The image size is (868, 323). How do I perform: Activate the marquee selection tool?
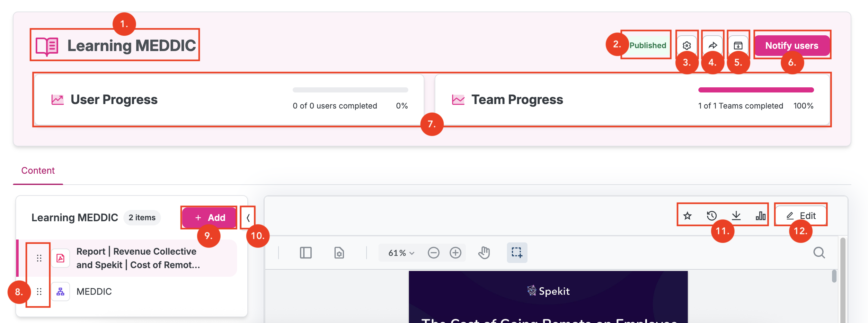point(517,253)
